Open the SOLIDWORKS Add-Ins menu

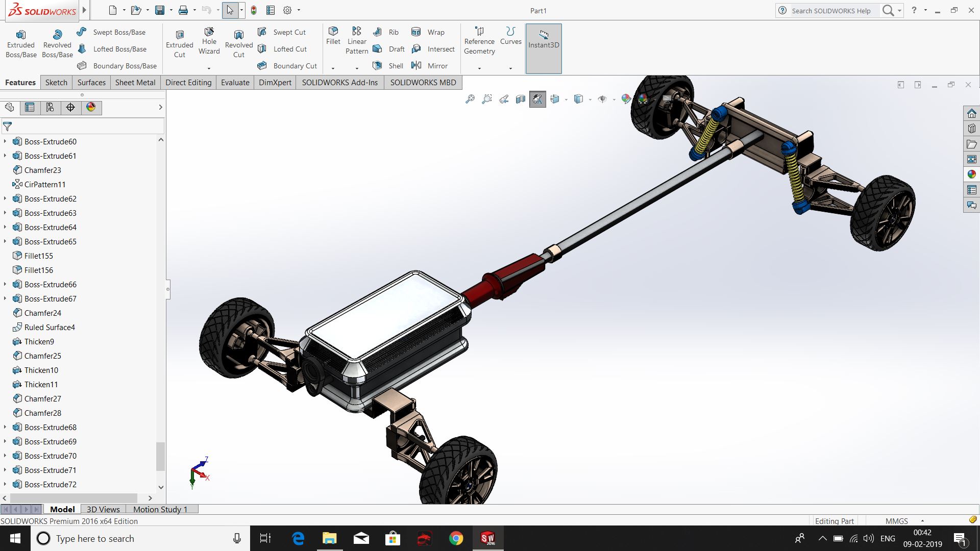point(340,82)
